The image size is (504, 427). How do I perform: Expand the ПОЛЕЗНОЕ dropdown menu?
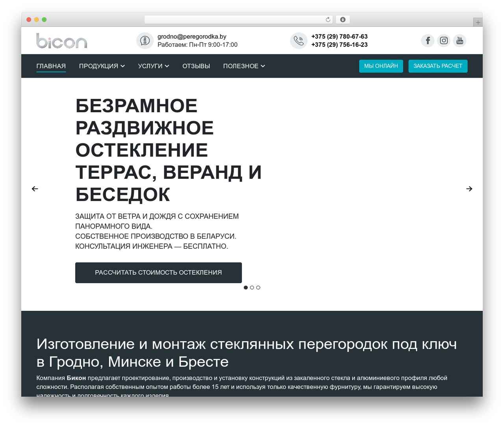tap(244, 66)
